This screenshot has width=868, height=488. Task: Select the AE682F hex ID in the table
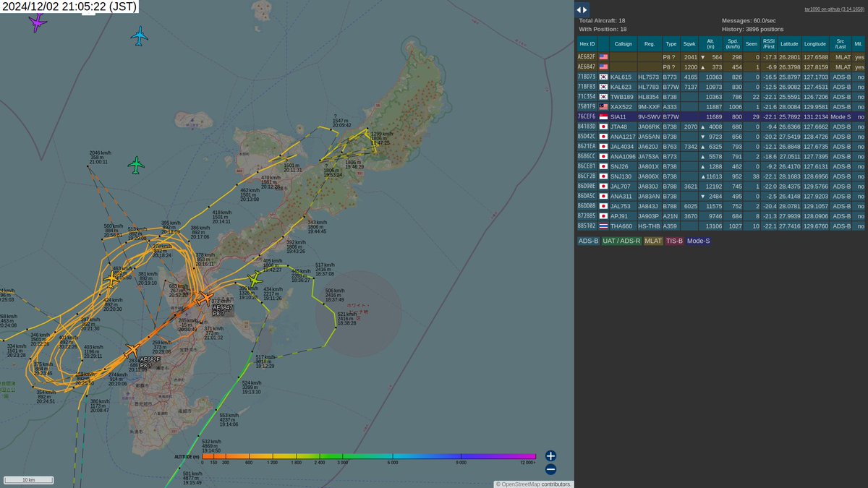pyautogui.click(x=586, y=56)
